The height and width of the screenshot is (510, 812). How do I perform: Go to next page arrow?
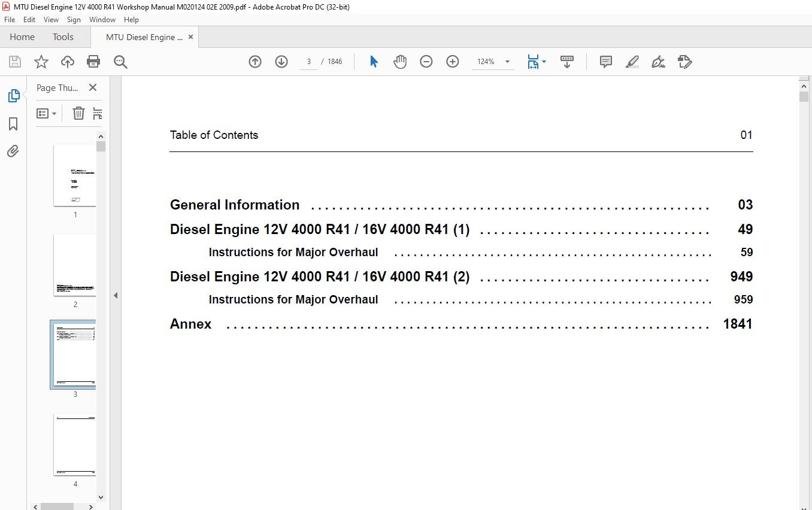281,62
